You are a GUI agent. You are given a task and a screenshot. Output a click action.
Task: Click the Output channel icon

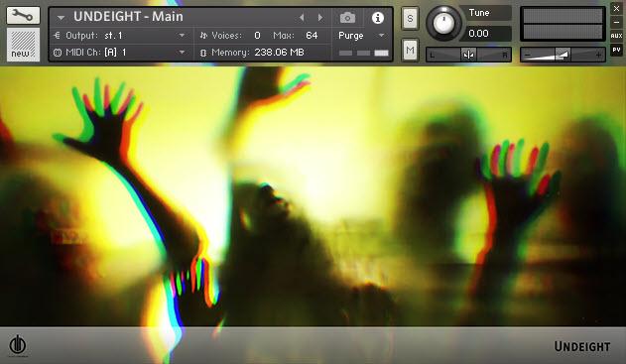click(x=57, y=36)
